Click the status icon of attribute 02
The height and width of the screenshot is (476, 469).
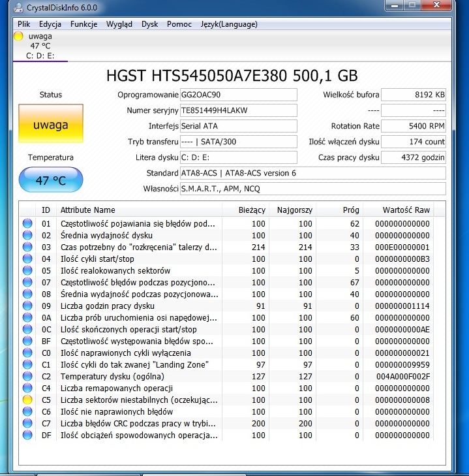pos(27,235)
